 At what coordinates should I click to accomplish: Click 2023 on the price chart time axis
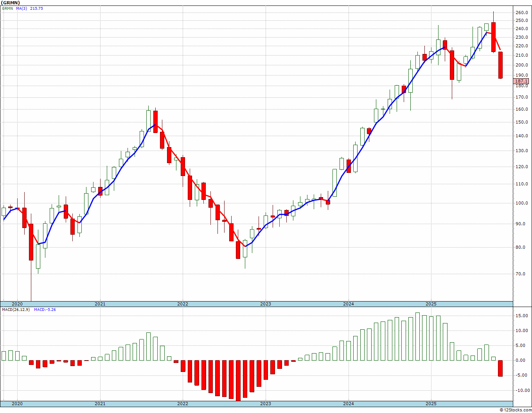click(x=266, y=304)
